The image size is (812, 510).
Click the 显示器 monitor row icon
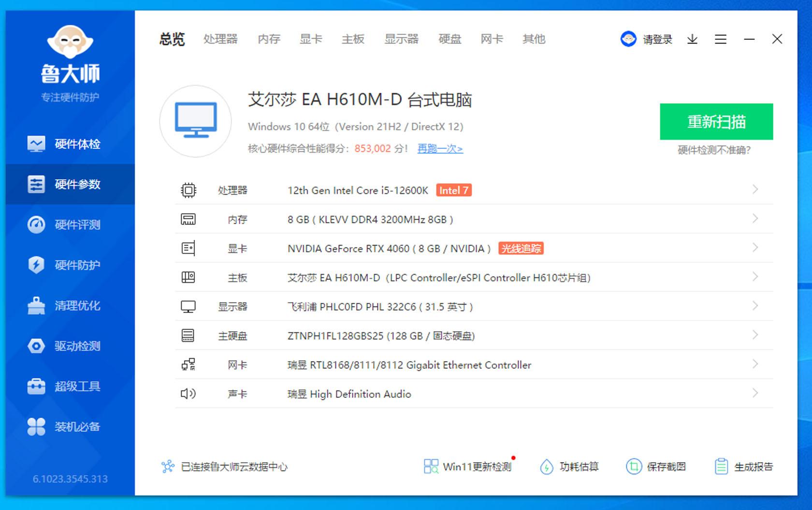188,306
